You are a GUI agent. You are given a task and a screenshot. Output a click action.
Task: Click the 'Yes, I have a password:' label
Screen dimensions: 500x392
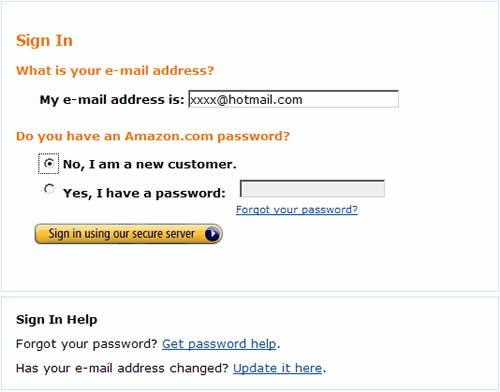pos(144,193)
